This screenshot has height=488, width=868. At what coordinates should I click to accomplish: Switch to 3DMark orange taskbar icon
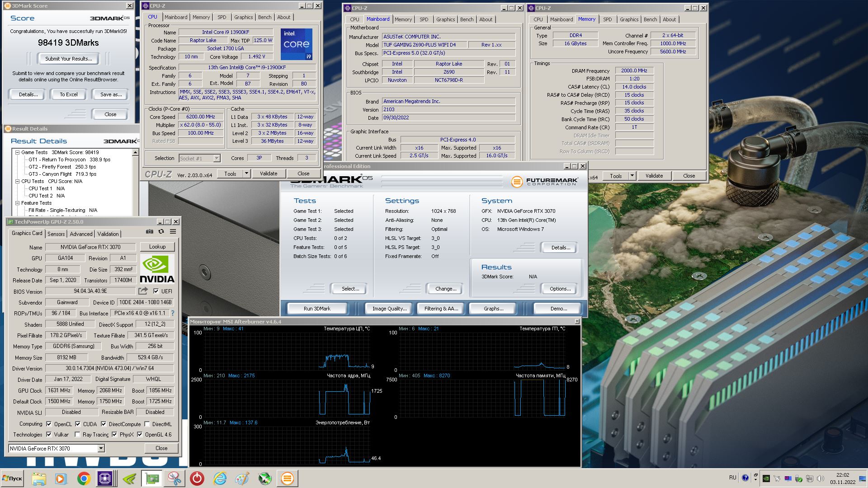point(287,479)
